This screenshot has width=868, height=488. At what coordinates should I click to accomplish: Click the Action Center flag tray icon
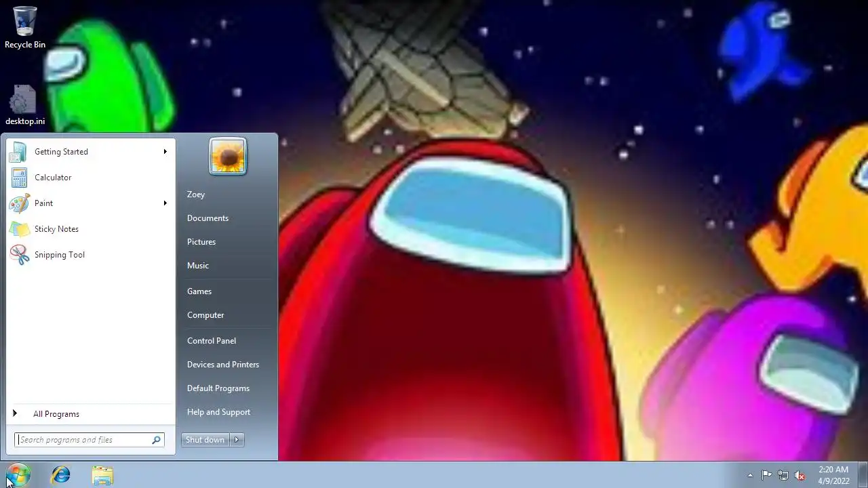[766, 475]
